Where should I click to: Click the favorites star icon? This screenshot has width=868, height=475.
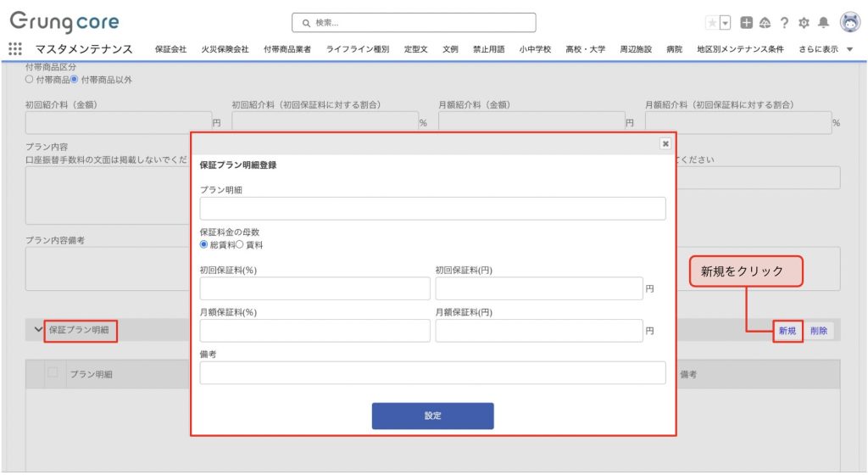712,23
